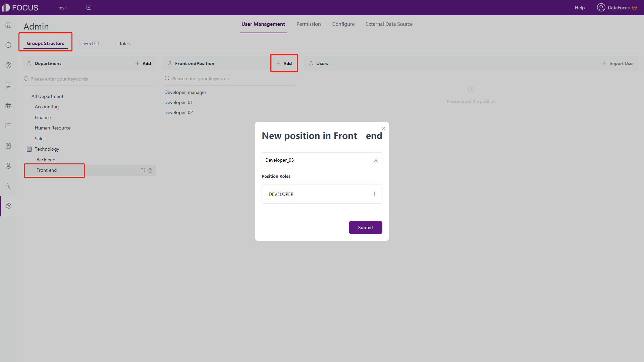Screen dimensions: 644x362
Task: Open the settings gear sidebar icon
Action: tap(9, 206)
